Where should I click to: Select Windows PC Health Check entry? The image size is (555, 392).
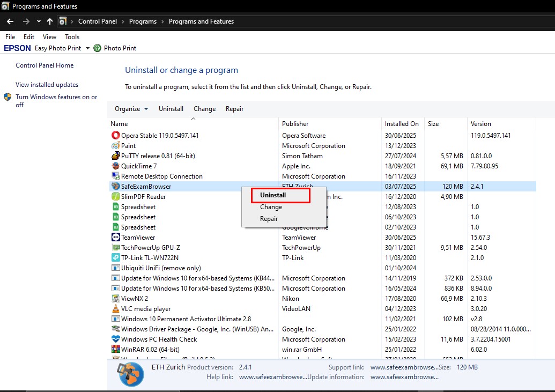tap(159, 339)
